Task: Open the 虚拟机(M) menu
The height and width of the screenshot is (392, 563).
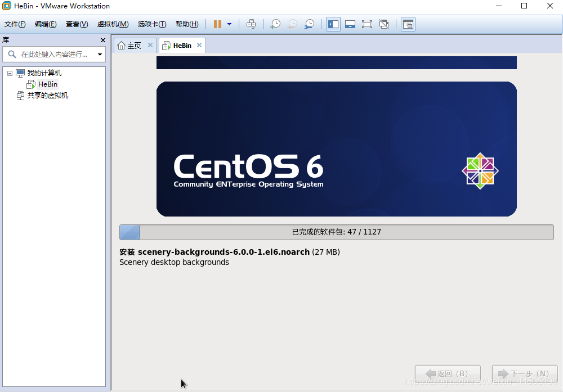Action: (x=113, y=24)
